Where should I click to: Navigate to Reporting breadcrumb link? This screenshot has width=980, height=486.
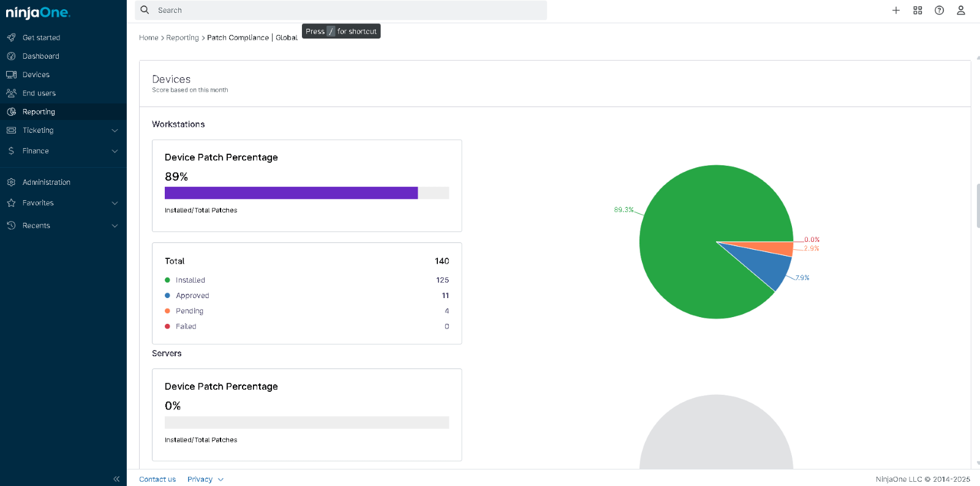pyautogui.click(x=183, y=38)
